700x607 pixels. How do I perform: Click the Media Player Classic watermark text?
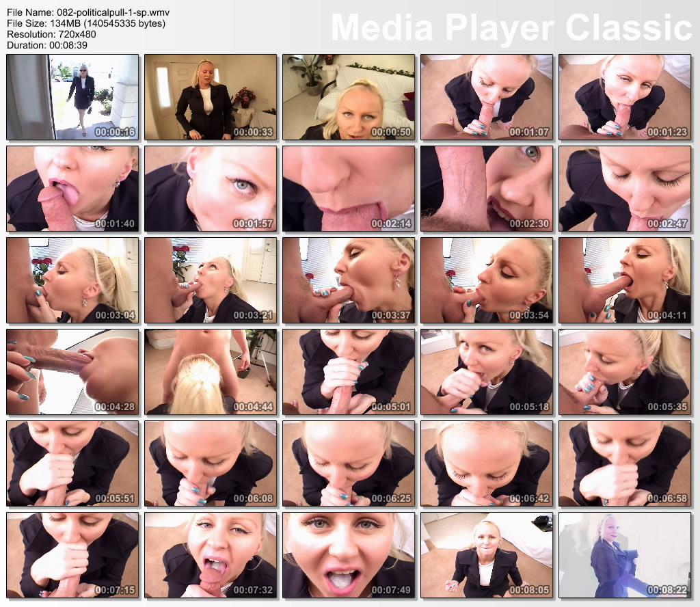coord(511,28)
